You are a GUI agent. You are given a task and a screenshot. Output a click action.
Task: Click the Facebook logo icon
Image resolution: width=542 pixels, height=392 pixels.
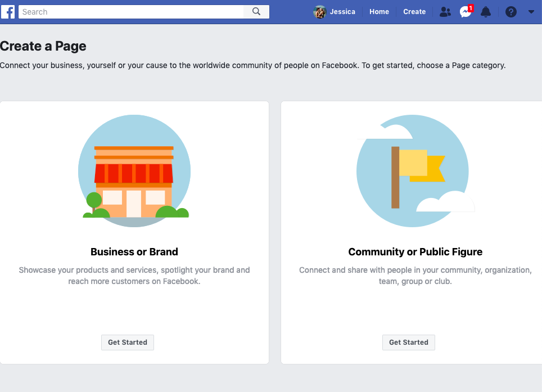tap(8, 12)
